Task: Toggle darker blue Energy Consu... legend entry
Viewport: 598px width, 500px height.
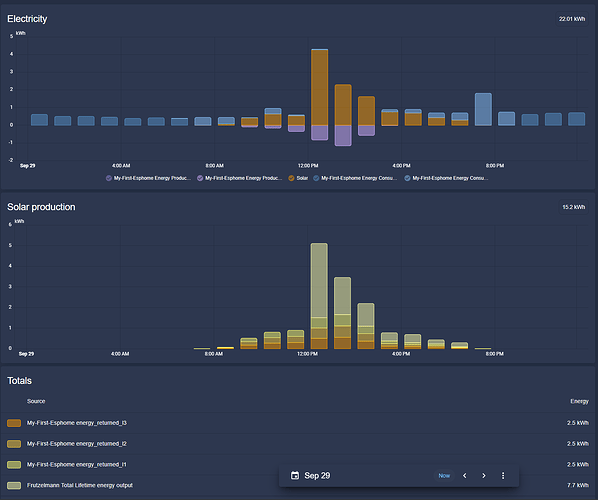Action: tap(355, 178)
